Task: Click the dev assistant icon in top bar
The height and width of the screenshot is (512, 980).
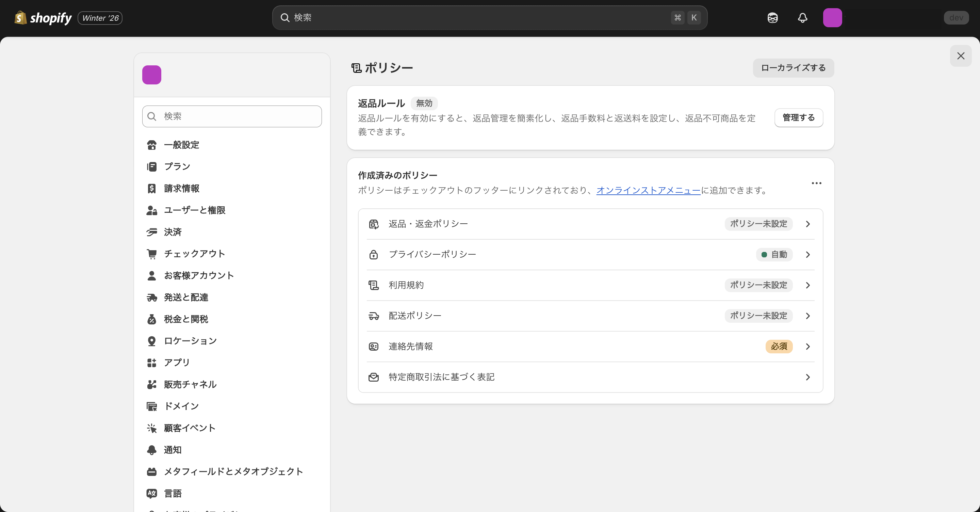Action: 772,17
